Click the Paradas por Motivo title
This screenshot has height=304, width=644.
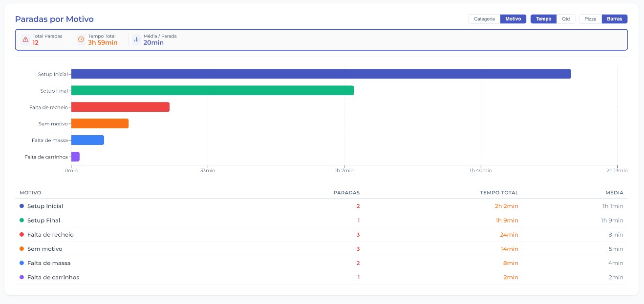(x=54, y=19)
